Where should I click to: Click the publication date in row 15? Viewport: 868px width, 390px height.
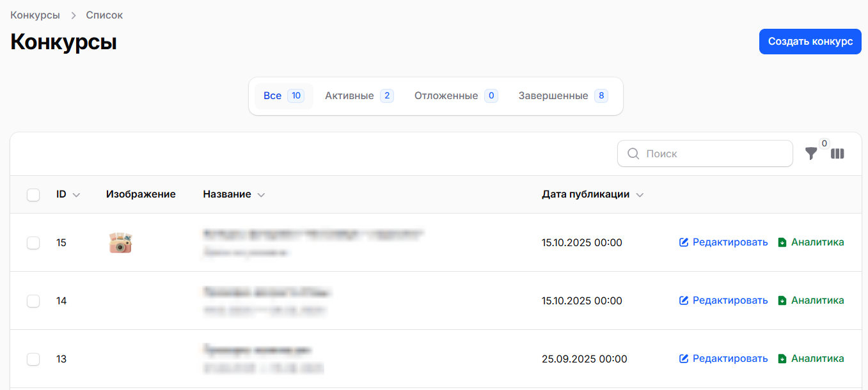pos(582,243)
